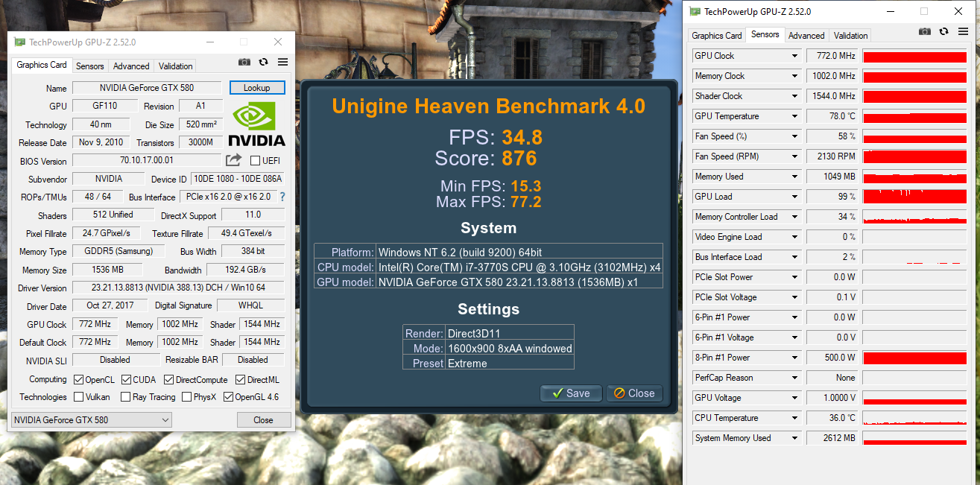The height and width of the screenshot is (485, 980).
Task: Click the GPU-Z title bar icon in the Sensors window
Action: (695, 12)
